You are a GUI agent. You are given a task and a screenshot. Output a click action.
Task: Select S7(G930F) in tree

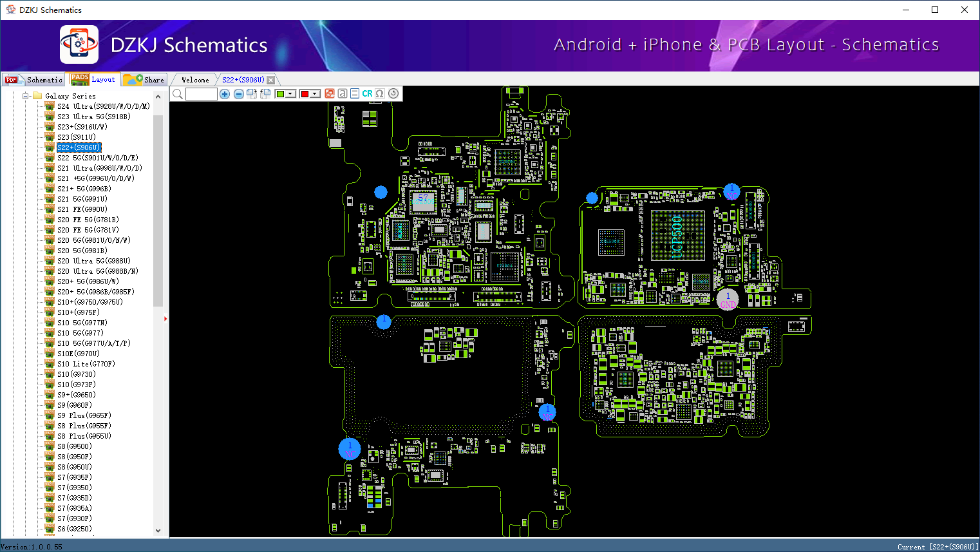click(75, 519)
